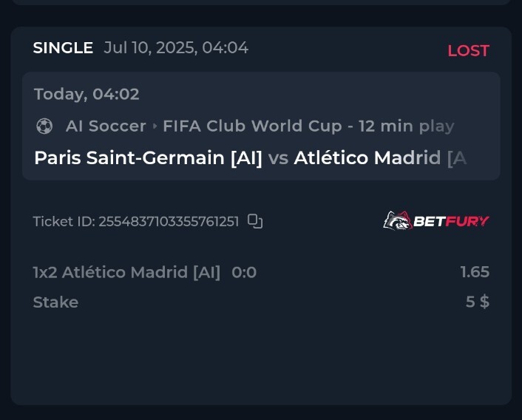The image size is (522, 420).
Task: Click the Stake label
Action: [x=55, y=302]
